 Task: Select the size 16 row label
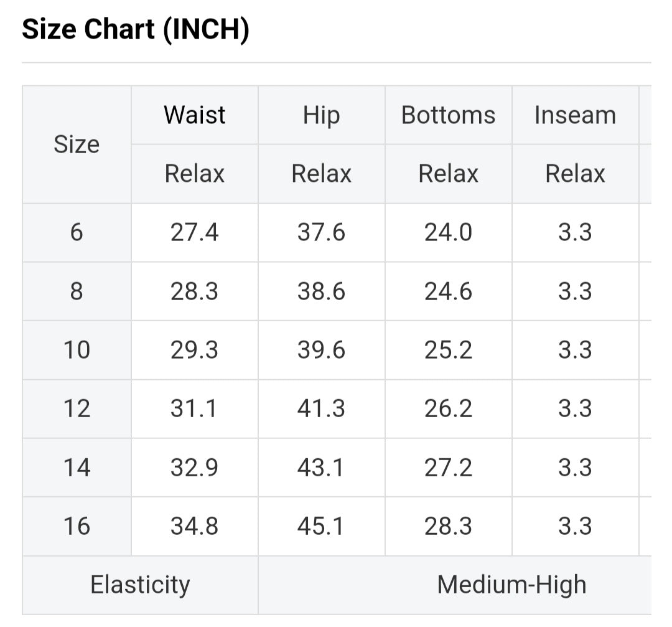[x=77, y=526]
